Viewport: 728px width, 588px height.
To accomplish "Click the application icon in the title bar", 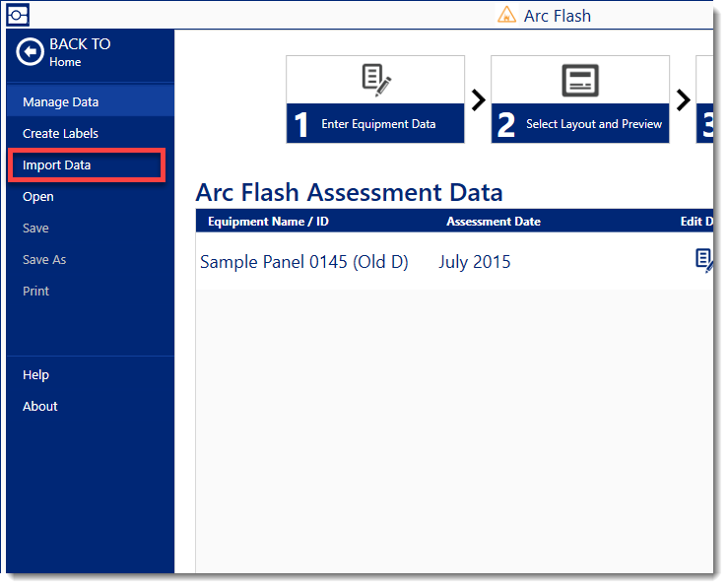I will (17, 15).
